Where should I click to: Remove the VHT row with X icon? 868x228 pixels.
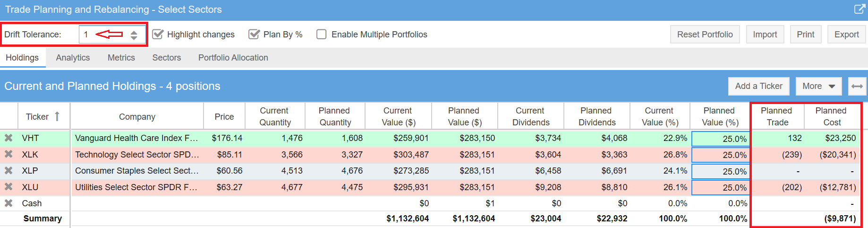(x=9, y=138)
